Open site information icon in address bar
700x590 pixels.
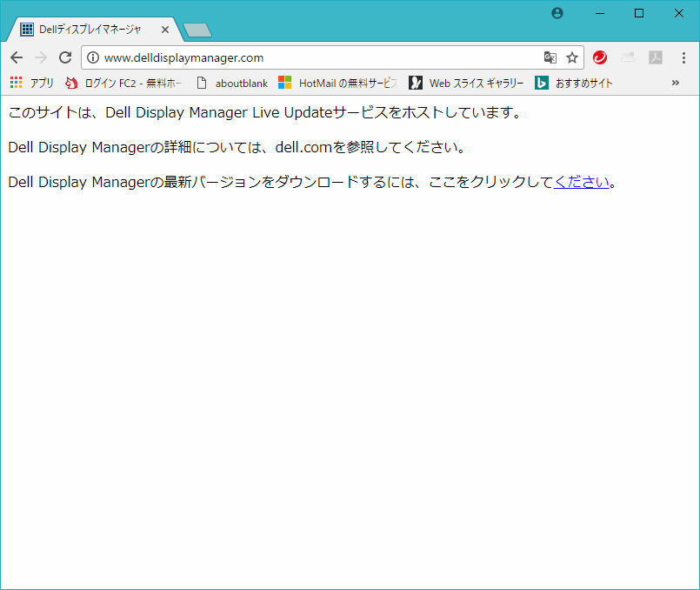tap(93, 58)
